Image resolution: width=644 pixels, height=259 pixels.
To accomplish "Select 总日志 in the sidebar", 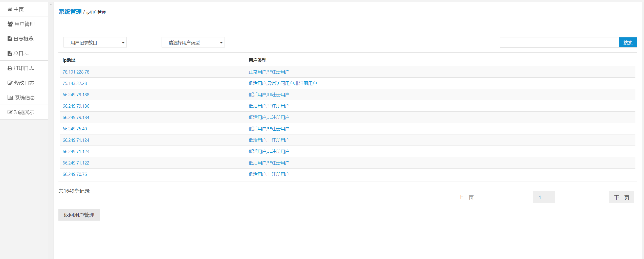I will coord(24,53).
